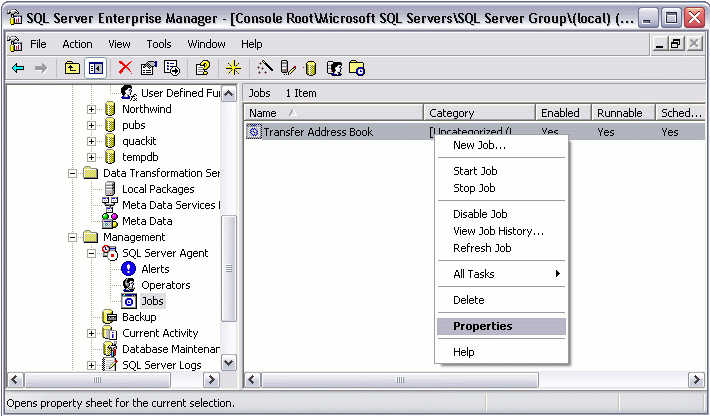The width and height of the screenshot is (710, 416).
Task: Click down arrow of tree vertical scrollbar
Action: (228, 363)
